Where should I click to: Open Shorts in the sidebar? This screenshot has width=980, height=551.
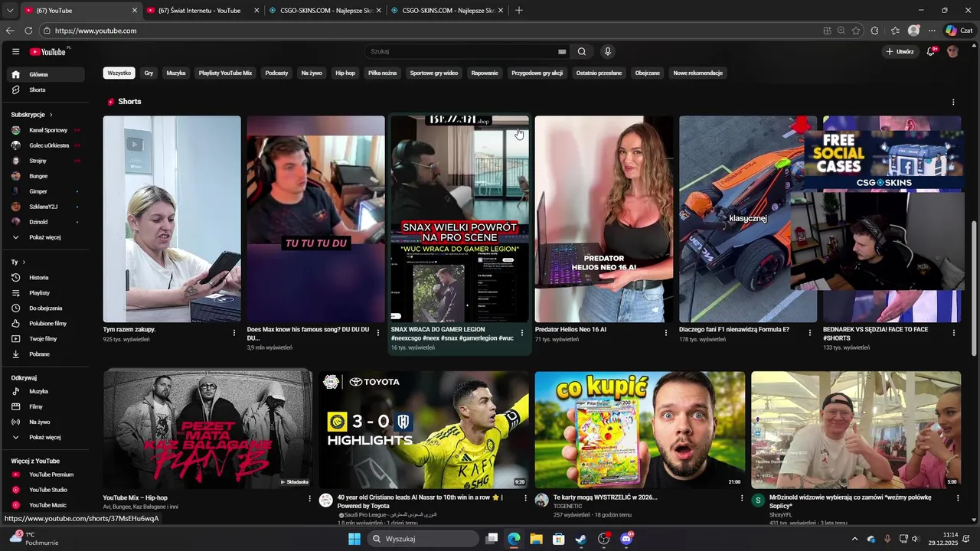tap(47, 90)
